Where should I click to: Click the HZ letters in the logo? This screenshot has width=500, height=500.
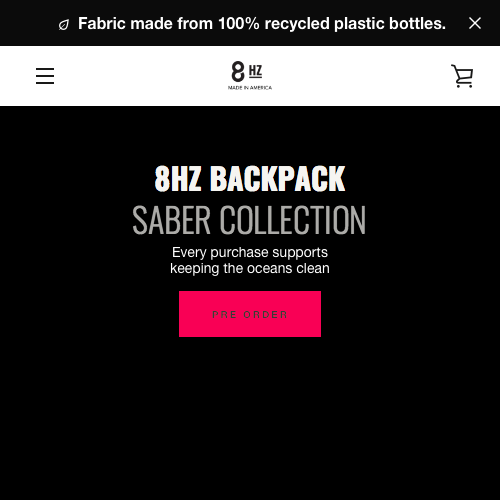tap(255, 71)
